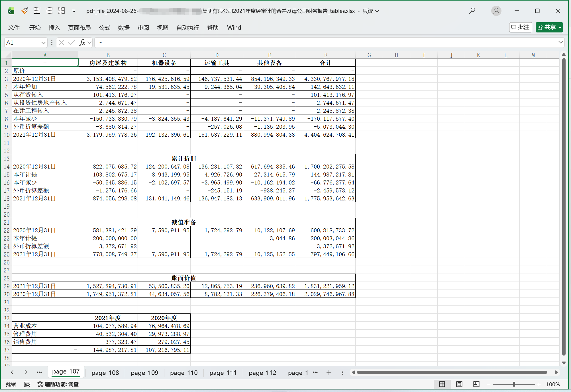Click the format painter brush icon
The width and height of the screenshot is (571, 392).
(x=25, y=11)
